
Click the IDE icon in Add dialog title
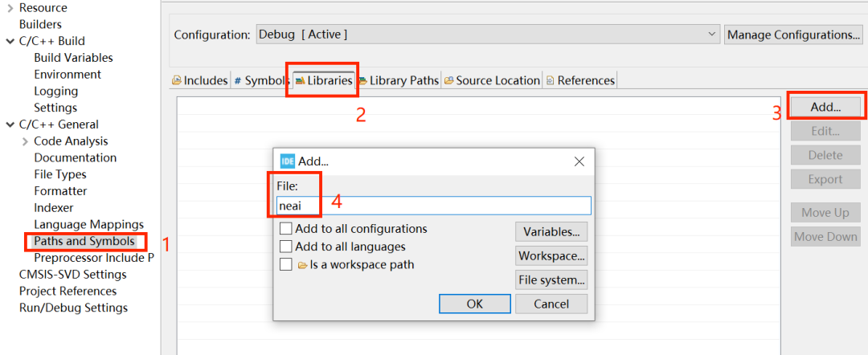288,161
